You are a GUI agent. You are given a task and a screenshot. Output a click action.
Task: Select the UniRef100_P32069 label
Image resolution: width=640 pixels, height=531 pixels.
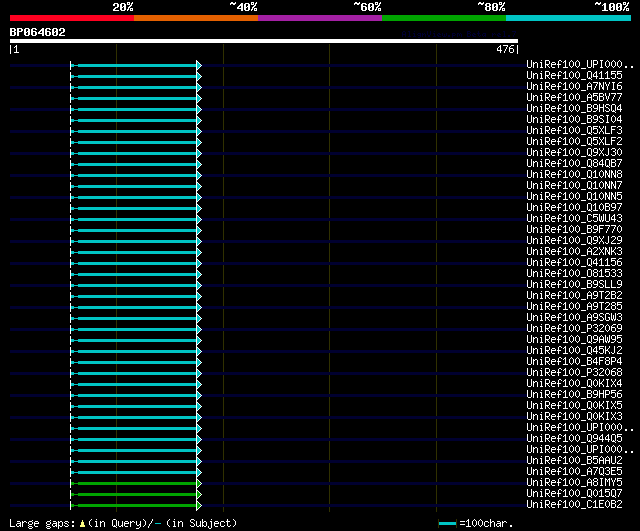click(574, 329)
